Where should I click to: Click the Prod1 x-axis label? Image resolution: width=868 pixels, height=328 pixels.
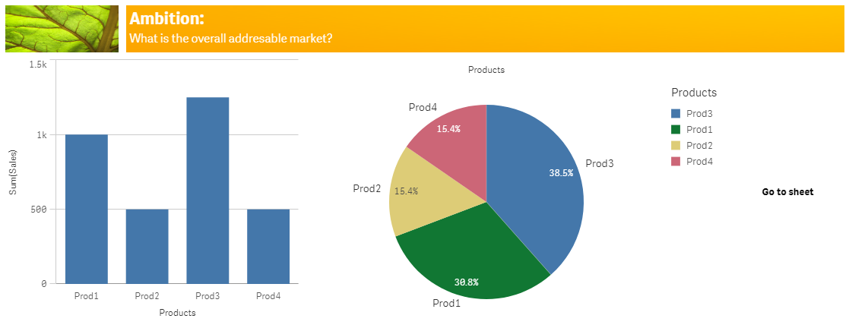86,295
